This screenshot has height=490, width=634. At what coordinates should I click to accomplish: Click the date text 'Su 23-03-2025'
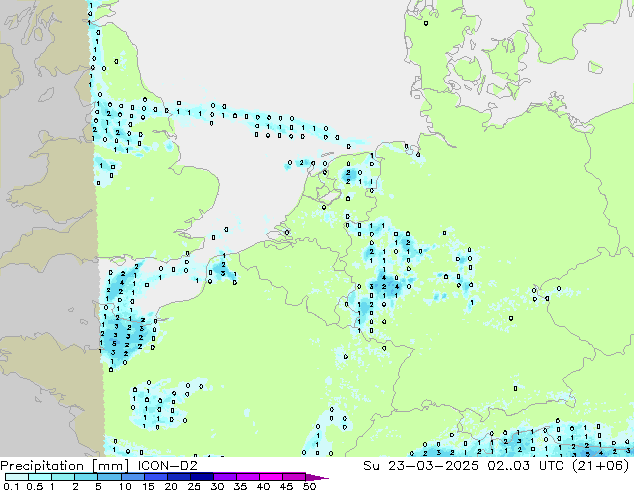421,466
